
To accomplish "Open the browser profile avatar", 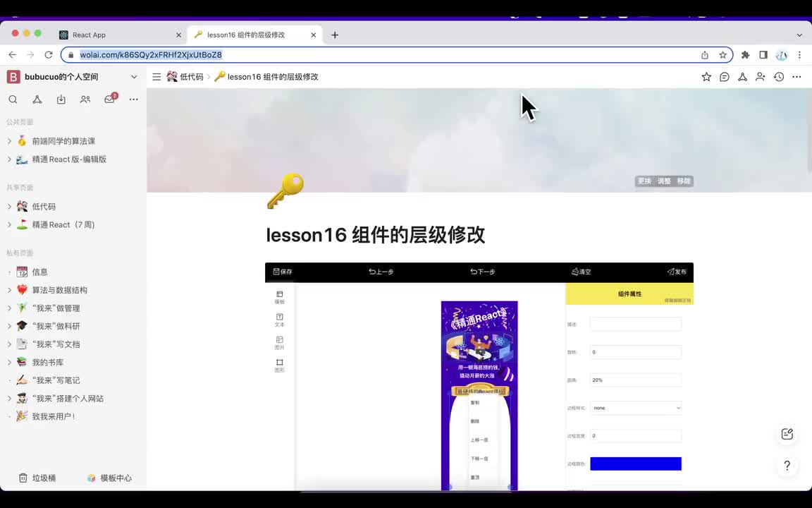I will (x=782, y=54).
